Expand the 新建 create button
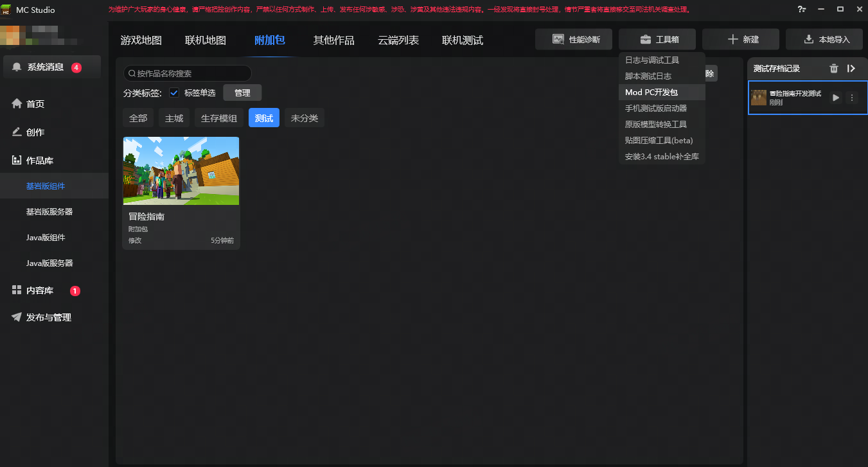The image size is (868, 467). point(741,40)
